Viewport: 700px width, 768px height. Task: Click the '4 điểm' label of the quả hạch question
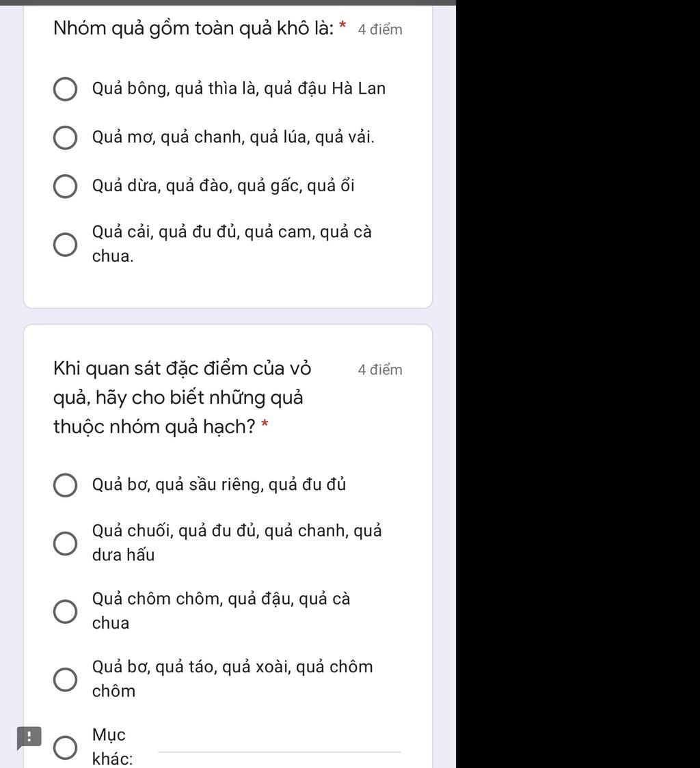click(380, 370)
